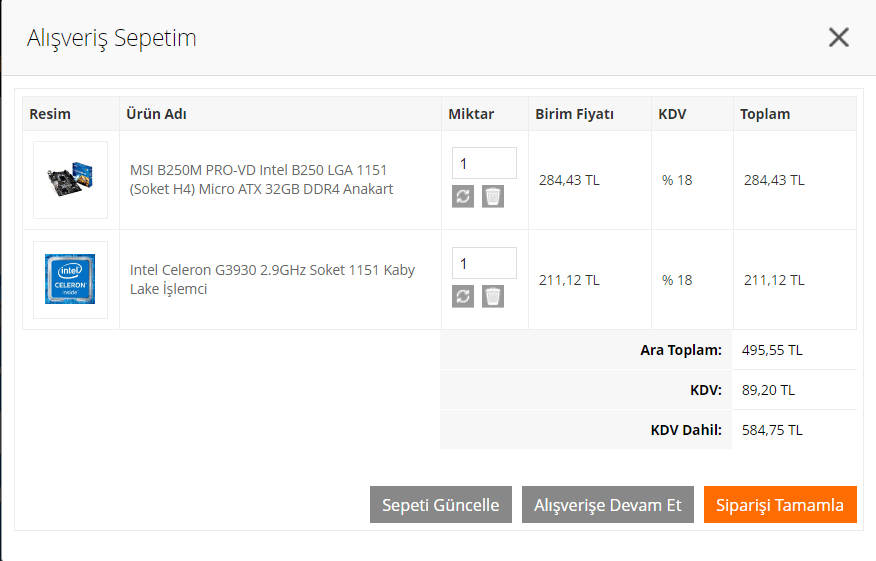Screen dimensions: 876x561
Task: Open the Intel Celeron product thumbnail
Action: pyautogui.click(x=70, y=280)
